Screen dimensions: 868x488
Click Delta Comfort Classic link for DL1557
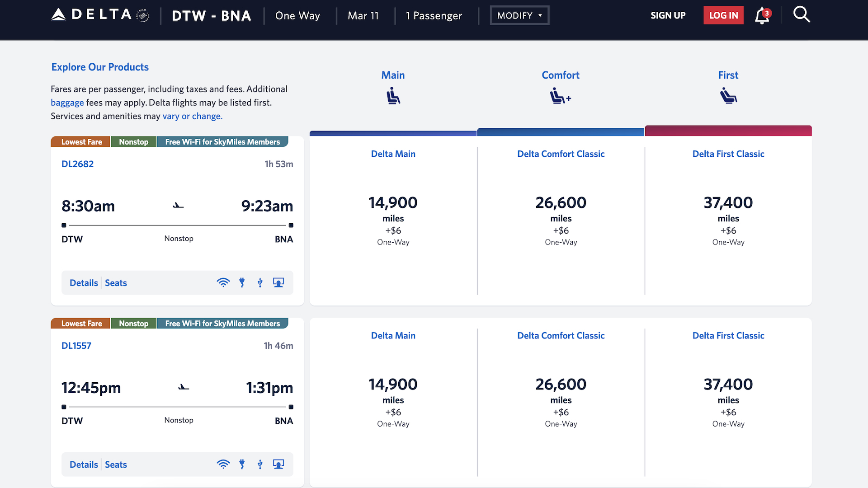[561, 336]
